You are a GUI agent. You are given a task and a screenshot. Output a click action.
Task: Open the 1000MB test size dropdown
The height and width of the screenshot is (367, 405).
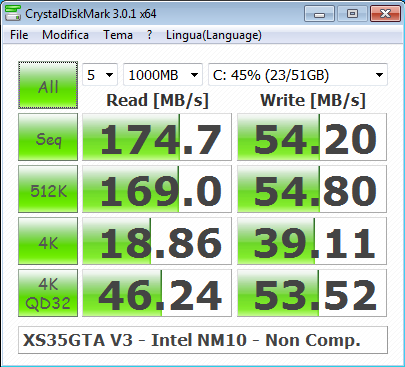163,75
